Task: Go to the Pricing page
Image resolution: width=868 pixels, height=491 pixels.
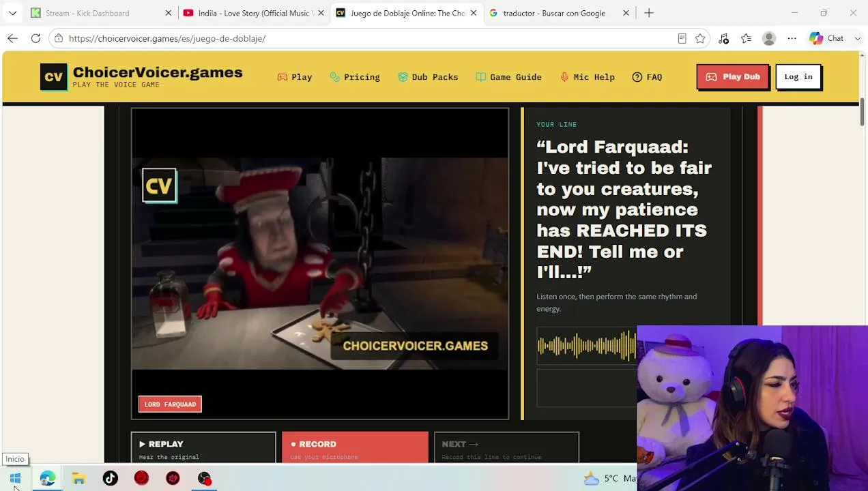Action: coord(355,77)
